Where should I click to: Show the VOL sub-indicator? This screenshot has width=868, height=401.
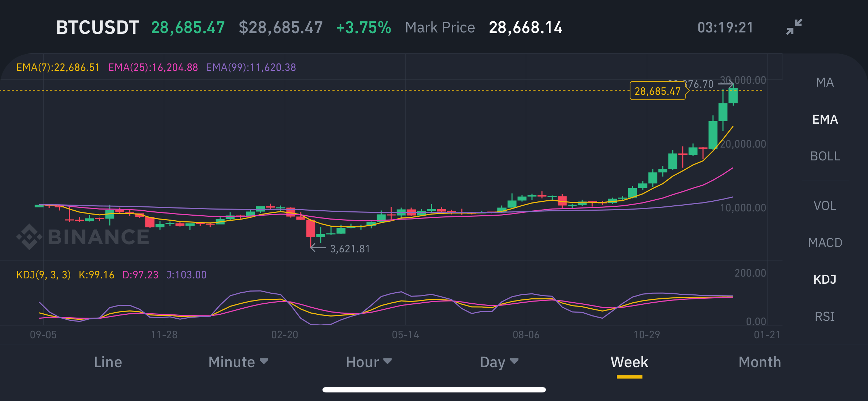(x=825, y=206)
